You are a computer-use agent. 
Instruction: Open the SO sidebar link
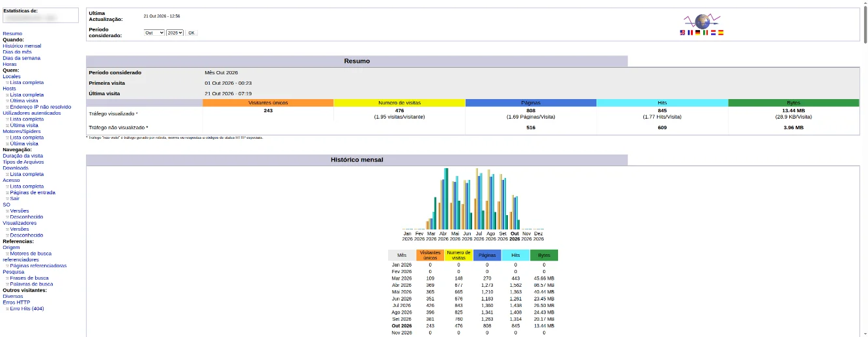pos(7,205)
